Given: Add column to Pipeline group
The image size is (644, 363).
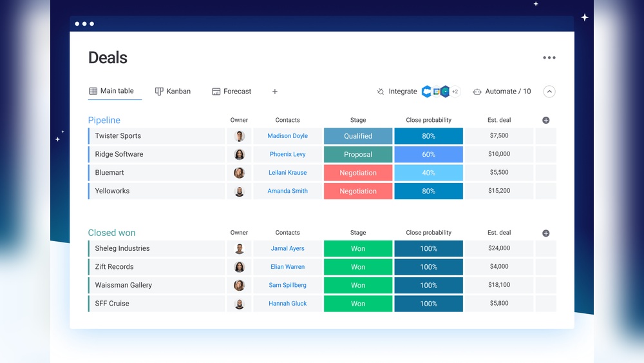Looking at the screenshot, I should pyautogui.click(x=546, y=120).
